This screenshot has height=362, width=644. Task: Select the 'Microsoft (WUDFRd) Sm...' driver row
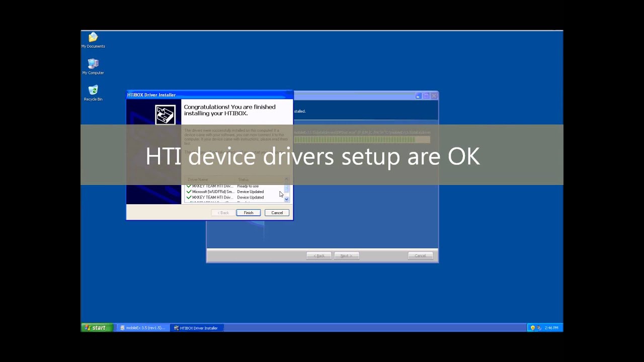coord(235,192)
